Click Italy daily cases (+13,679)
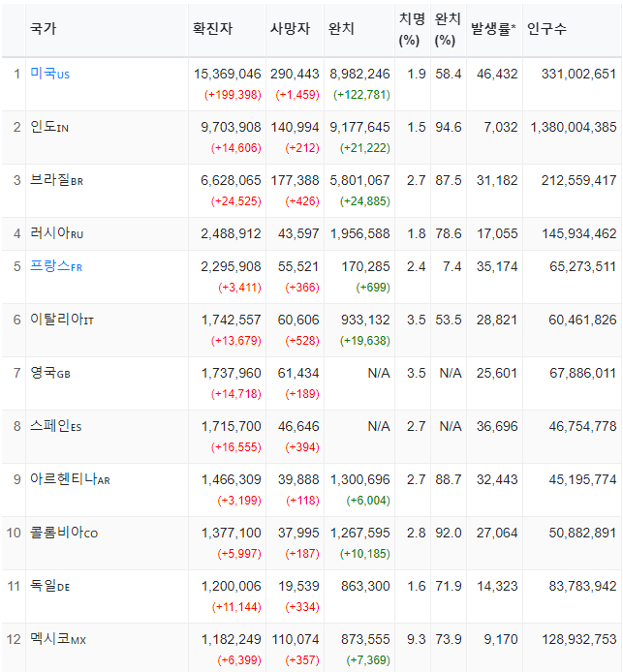 point(235,340)
